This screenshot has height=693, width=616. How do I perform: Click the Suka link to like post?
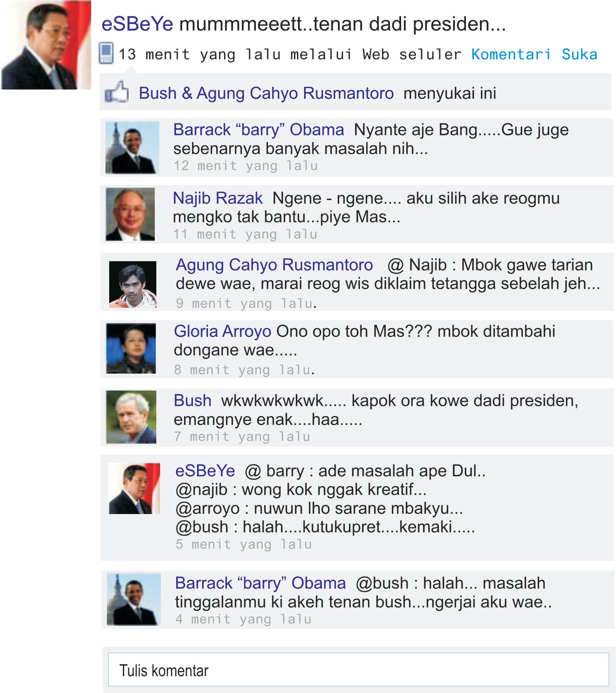click(x=579, y=55)
